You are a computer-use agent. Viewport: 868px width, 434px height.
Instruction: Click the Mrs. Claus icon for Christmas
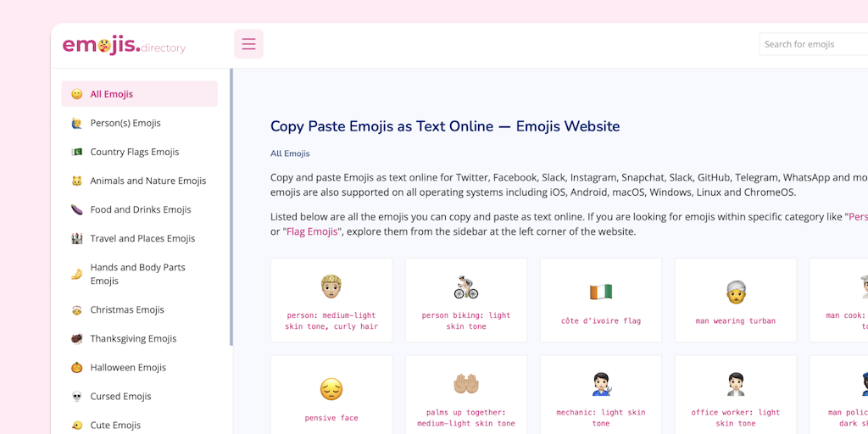[77, 310]
